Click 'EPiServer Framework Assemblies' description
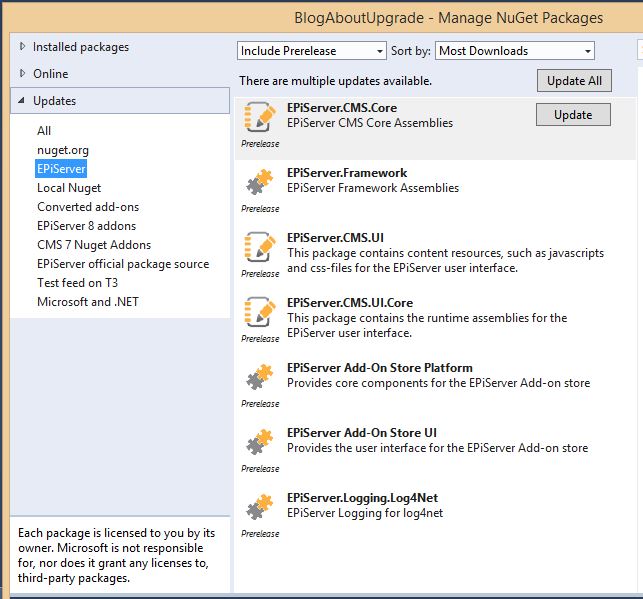 point(373,188)
